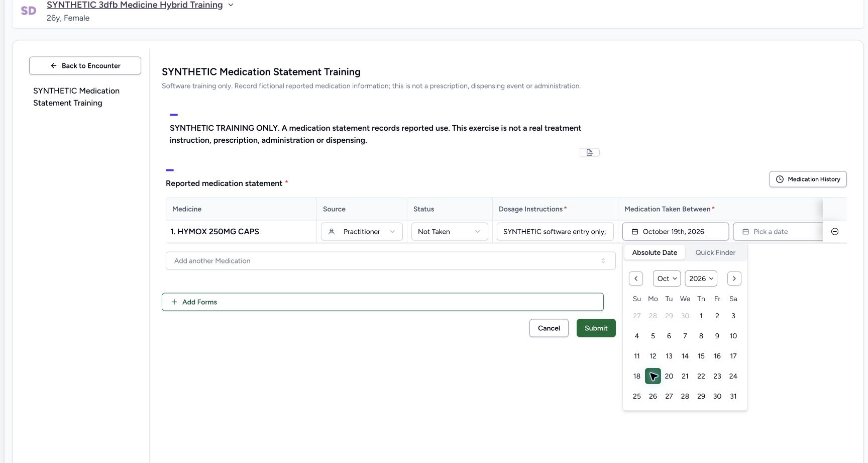Open Add another Medication combo box
868x463 pixels.
pyautogui.click(x=391, y=261)
